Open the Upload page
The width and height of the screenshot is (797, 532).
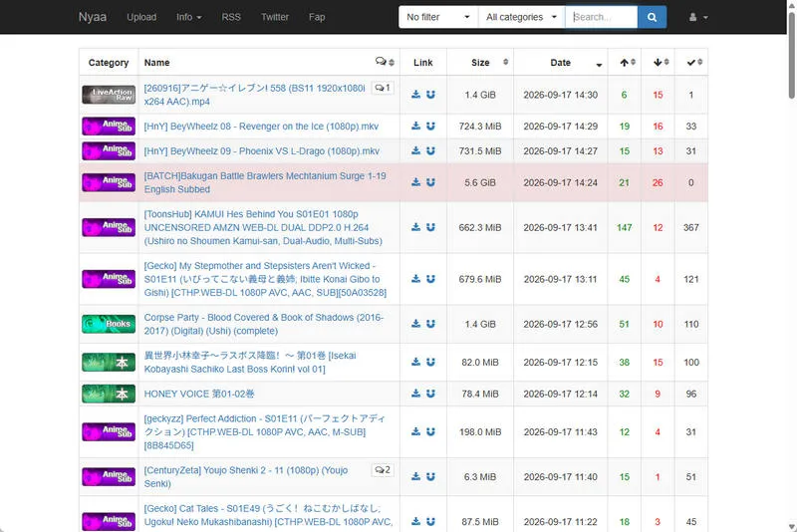(141, 17)
